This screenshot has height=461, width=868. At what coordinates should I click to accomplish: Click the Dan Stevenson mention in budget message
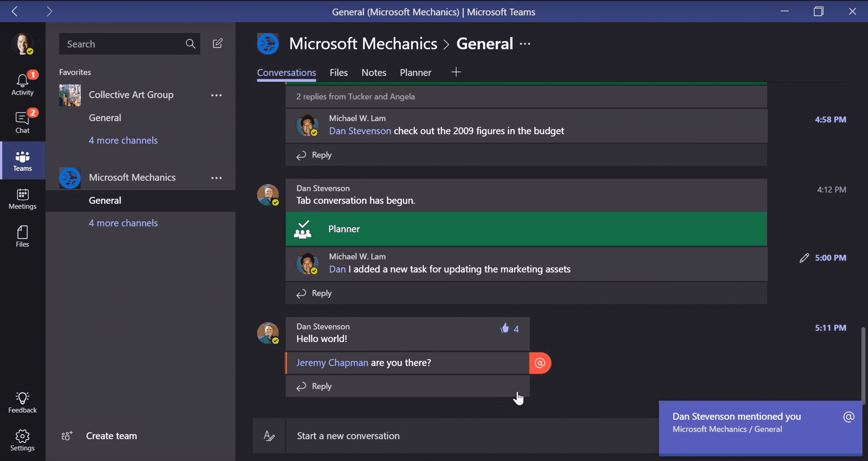tap(360, 131)
